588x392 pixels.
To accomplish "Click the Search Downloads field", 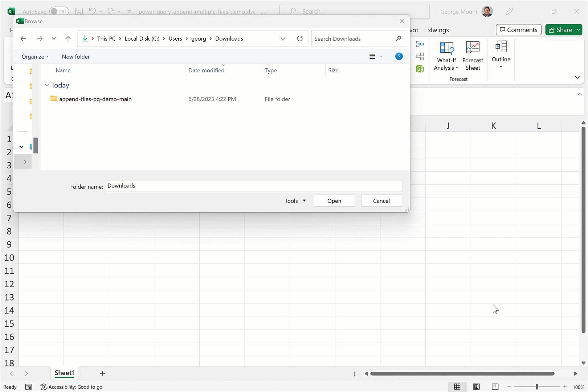I will coord(354,39).
